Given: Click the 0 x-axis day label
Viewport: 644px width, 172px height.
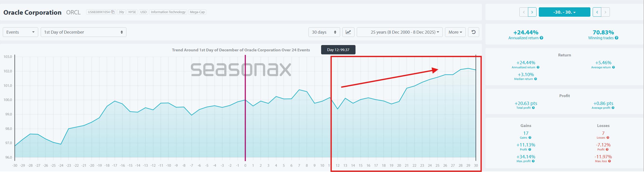Looking at the screenshot, I should coord(245,165).
